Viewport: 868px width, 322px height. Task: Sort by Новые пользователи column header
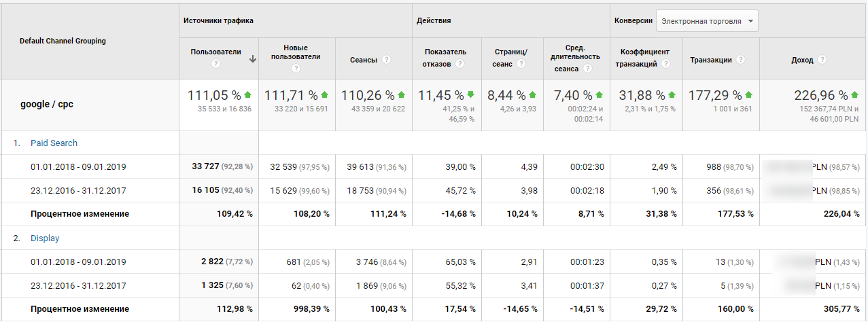tap(295, 52)
